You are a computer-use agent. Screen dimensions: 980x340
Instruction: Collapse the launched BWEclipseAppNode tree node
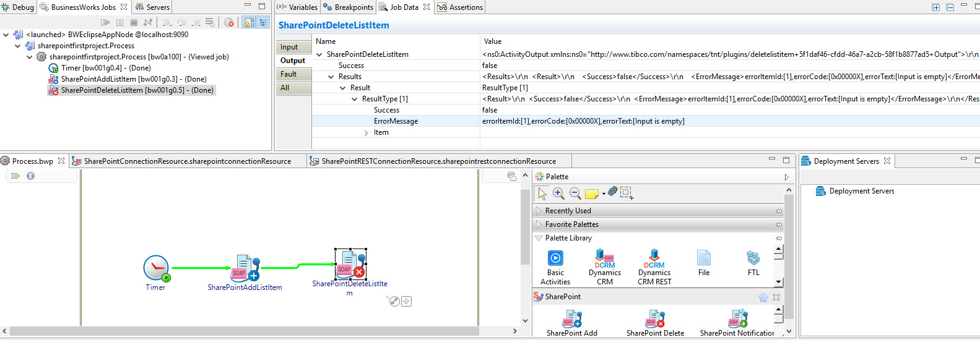click(x=6, y=35)
